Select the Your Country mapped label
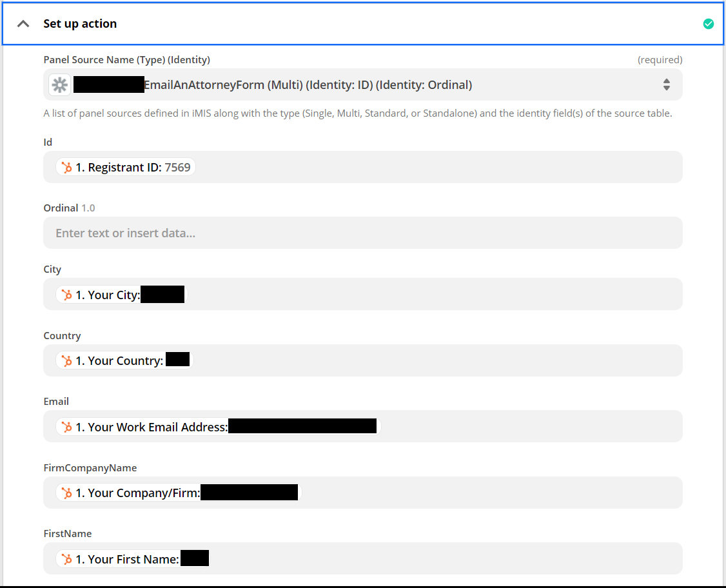This screenshot has height=588, width=726. tap(119, 361)
